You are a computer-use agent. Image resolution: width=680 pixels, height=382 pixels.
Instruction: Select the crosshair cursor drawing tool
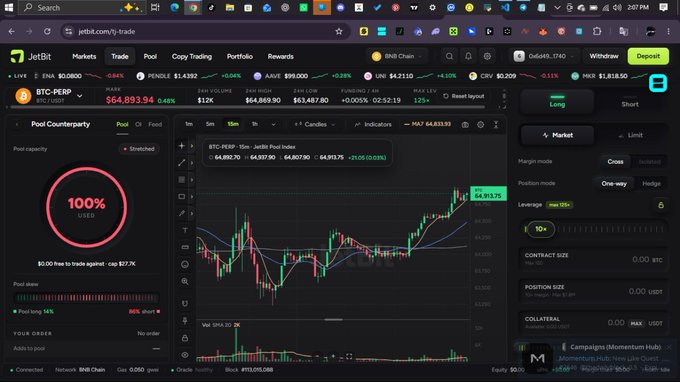pyautogui.click(x=182, y=146)
